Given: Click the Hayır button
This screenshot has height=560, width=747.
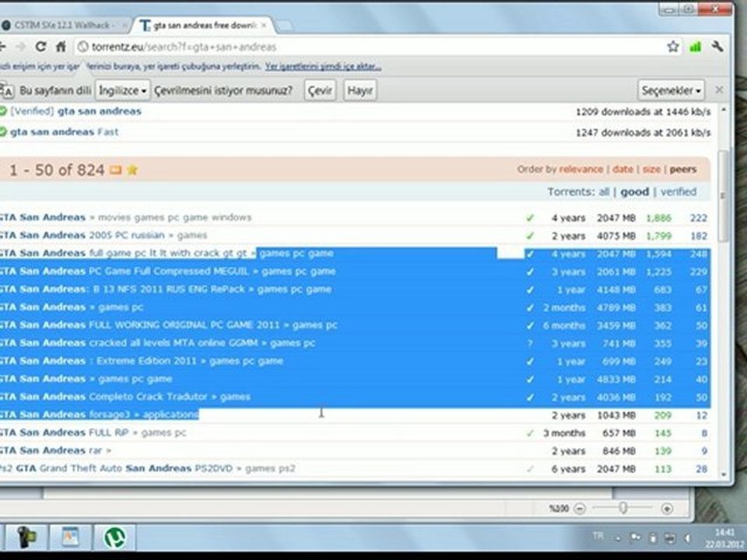Looking at the screenshot, I should click(x=360, y=90).
